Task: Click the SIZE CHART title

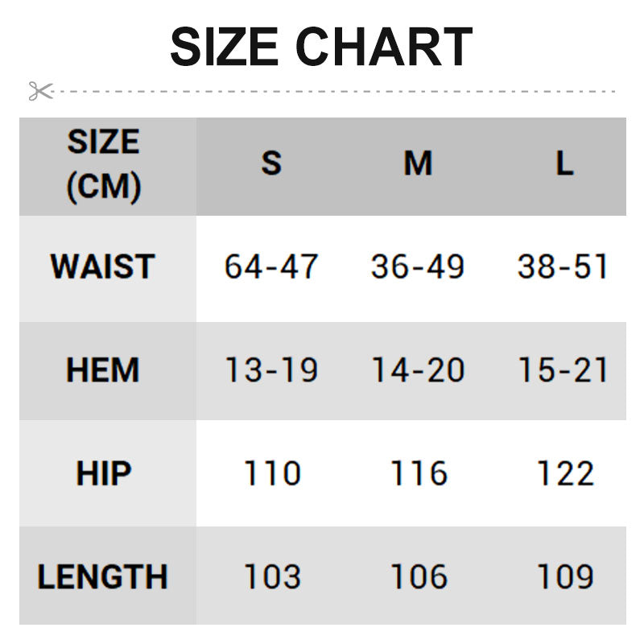Action: pos(321,47)
